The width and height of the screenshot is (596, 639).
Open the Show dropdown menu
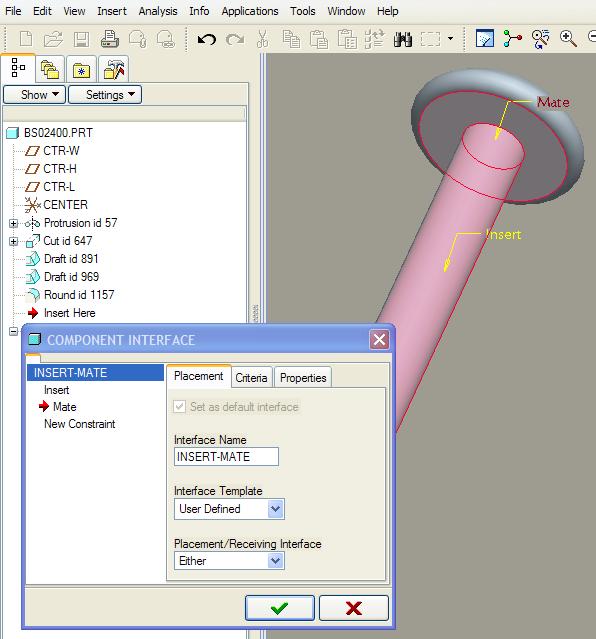point(34,95)
